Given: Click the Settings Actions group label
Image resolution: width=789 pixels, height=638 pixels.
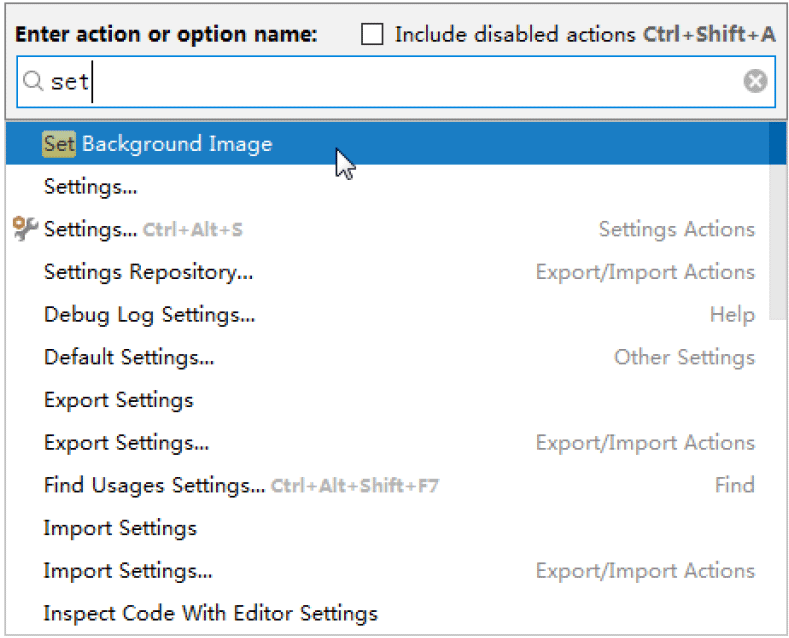Looking at the screenshot, I should tap(677, 229).
